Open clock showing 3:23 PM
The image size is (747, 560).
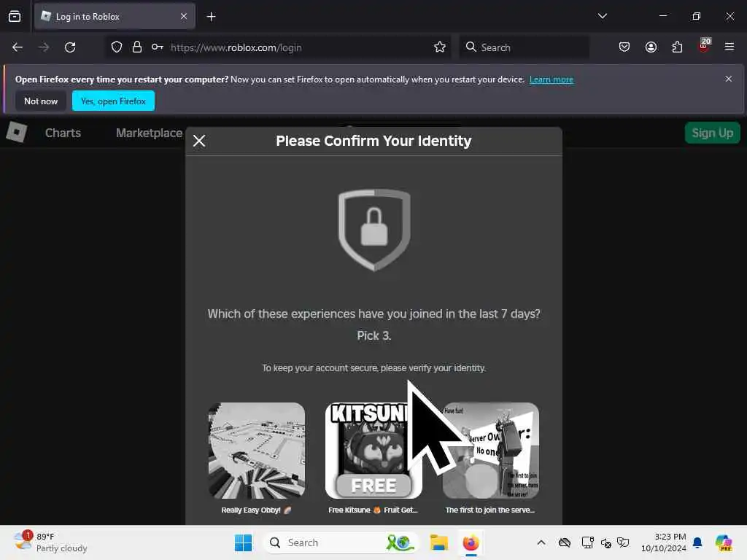click(663, 542)
